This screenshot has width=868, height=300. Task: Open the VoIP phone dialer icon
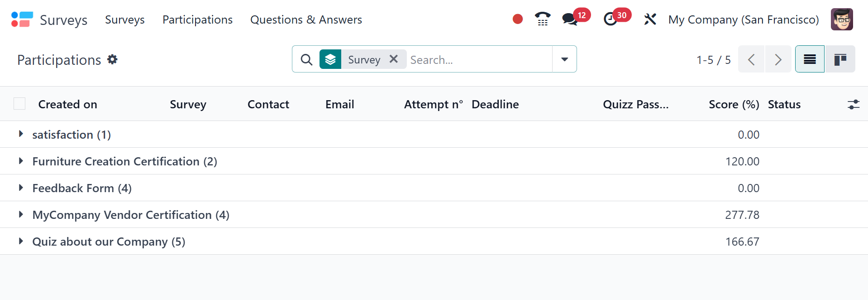pos(542,19)
